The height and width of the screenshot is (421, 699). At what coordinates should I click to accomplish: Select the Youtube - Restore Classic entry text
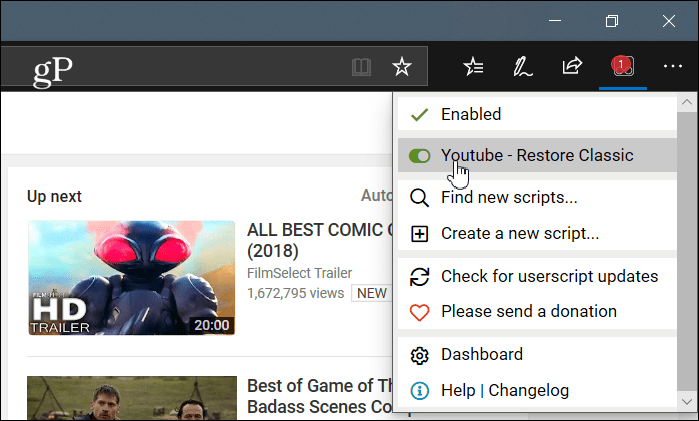tap(537, 155)
